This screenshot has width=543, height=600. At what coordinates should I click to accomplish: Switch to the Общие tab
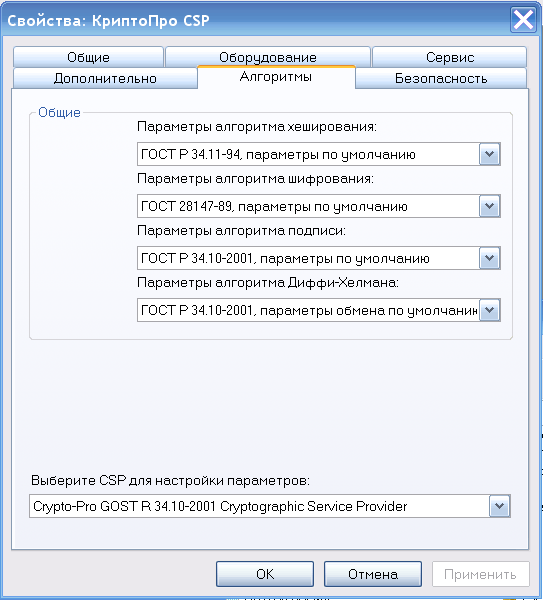point(88,57)
